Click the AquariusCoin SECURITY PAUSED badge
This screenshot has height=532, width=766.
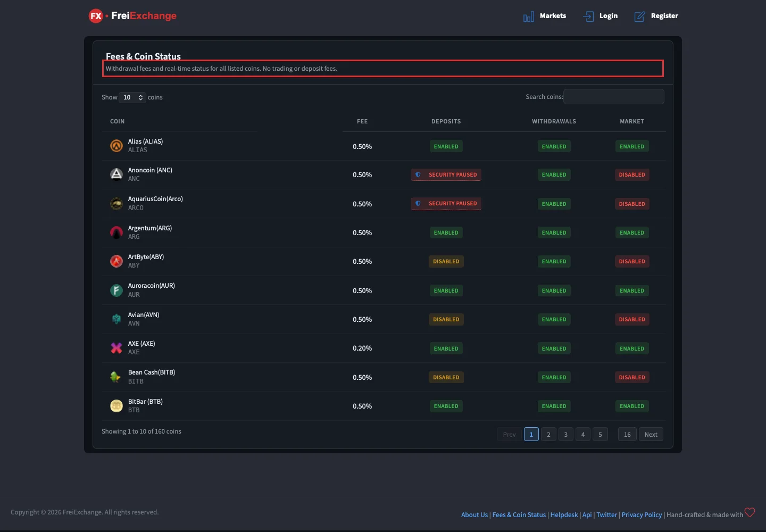point(446,204)
